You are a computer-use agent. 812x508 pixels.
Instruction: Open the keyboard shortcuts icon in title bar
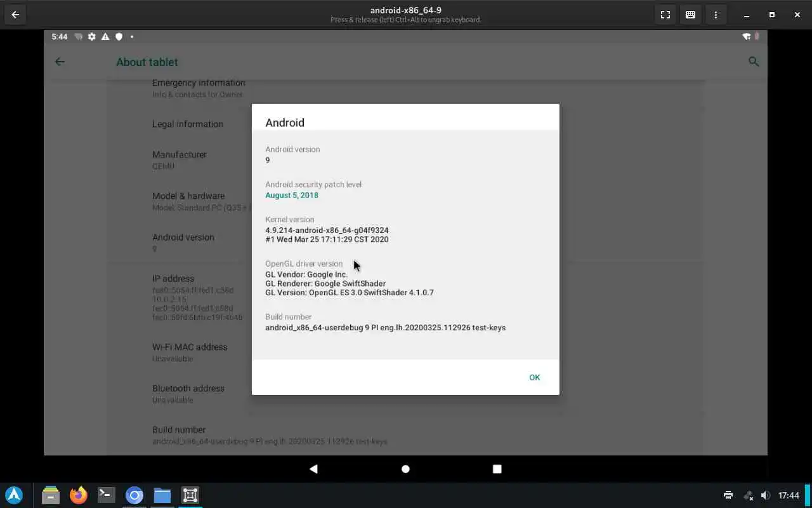point(690,15)
